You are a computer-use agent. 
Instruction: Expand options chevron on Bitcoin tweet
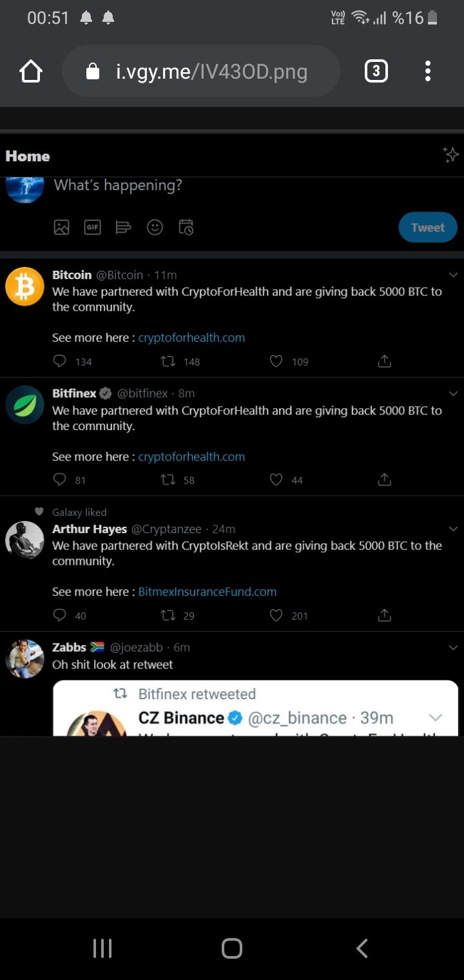(x=453, y=275)
